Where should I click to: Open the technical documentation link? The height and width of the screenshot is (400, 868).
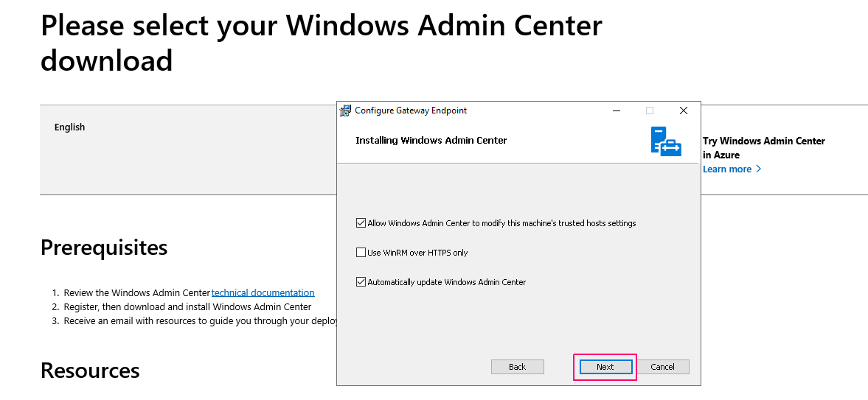coord(263,292)
